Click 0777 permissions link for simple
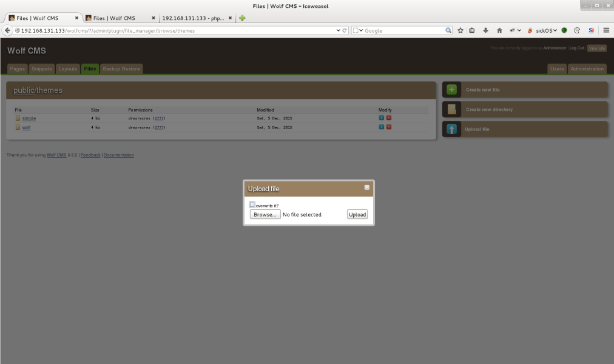614x364 pixels. pos(158,118)
